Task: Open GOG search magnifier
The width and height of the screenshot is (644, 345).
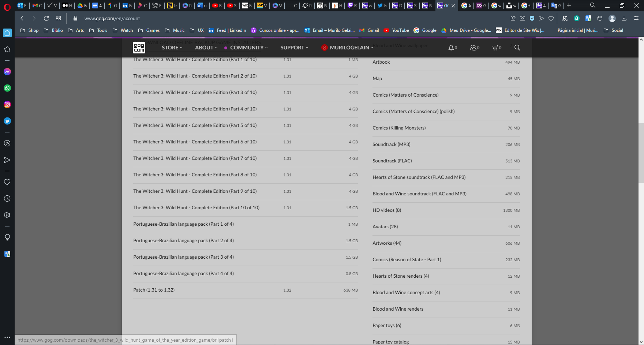Action: (x=517, y=48)
